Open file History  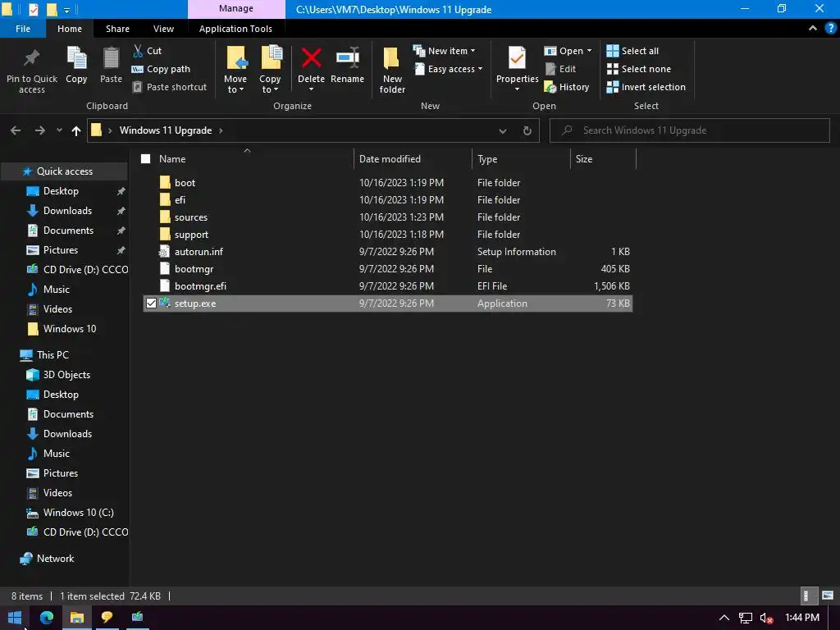[567, 87]
